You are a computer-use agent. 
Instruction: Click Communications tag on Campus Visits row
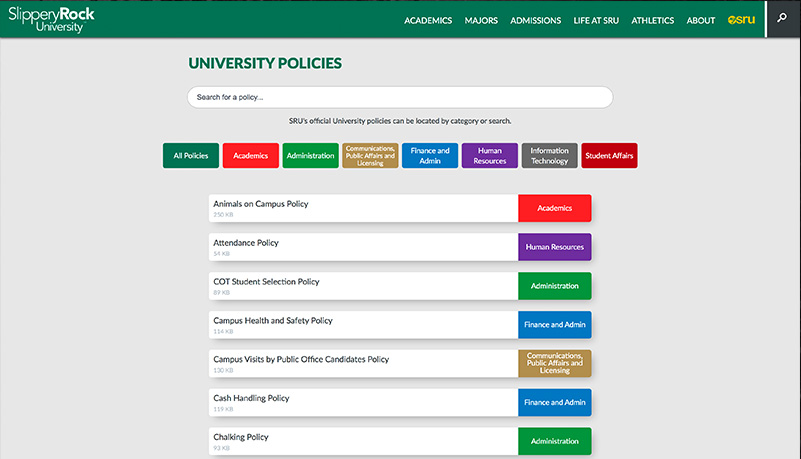click(555, 364)
